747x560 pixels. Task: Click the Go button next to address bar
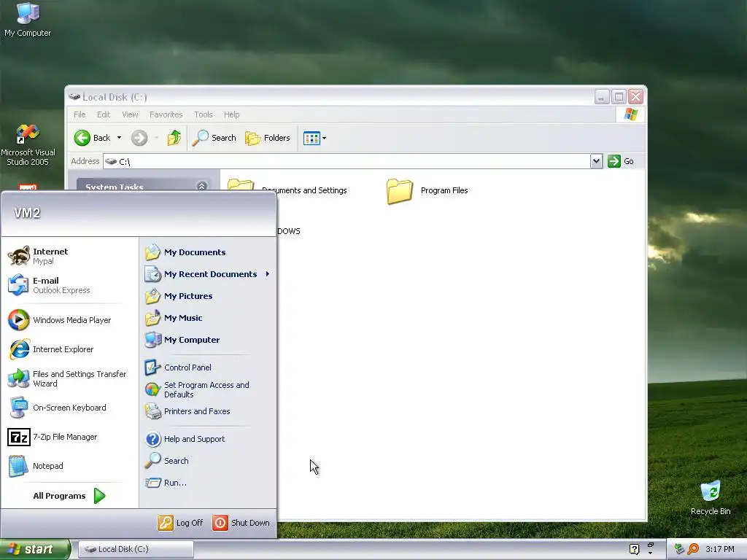click(x=621, y=161)
